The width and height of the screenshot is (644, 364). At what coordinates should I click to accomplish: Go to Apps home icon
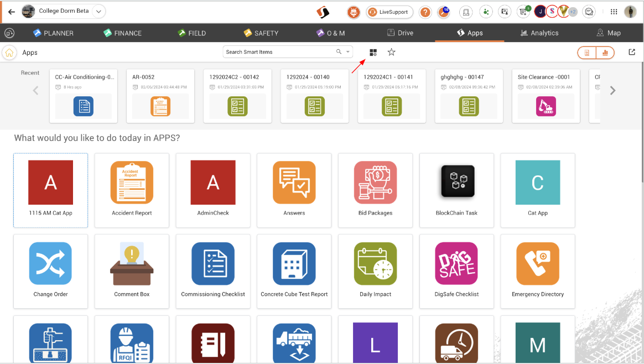point(9,53)
